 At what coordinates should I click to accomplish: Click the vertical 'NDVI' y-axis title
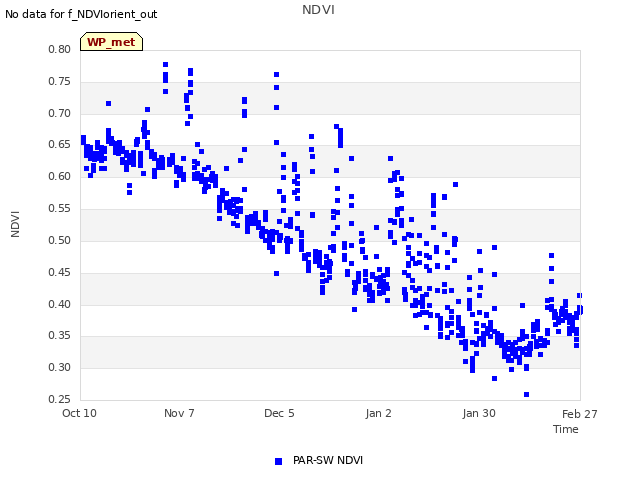click(15, 224)
